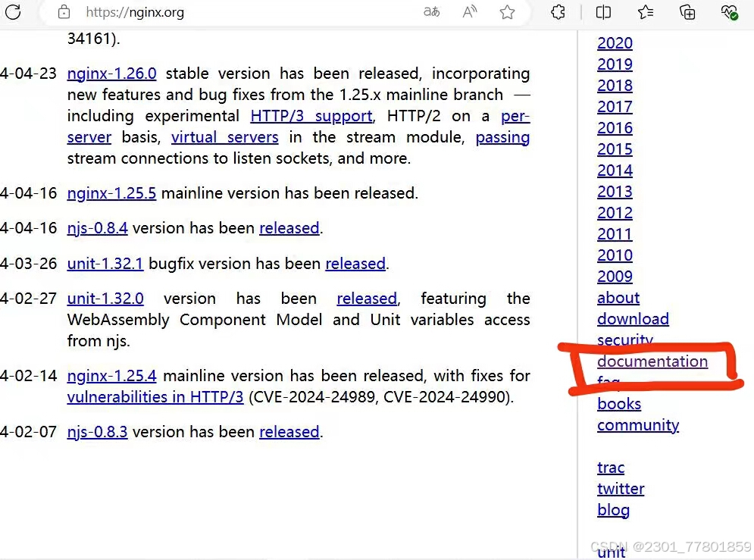
Task: Open the 2017 news archive
Action: [615, 106]
